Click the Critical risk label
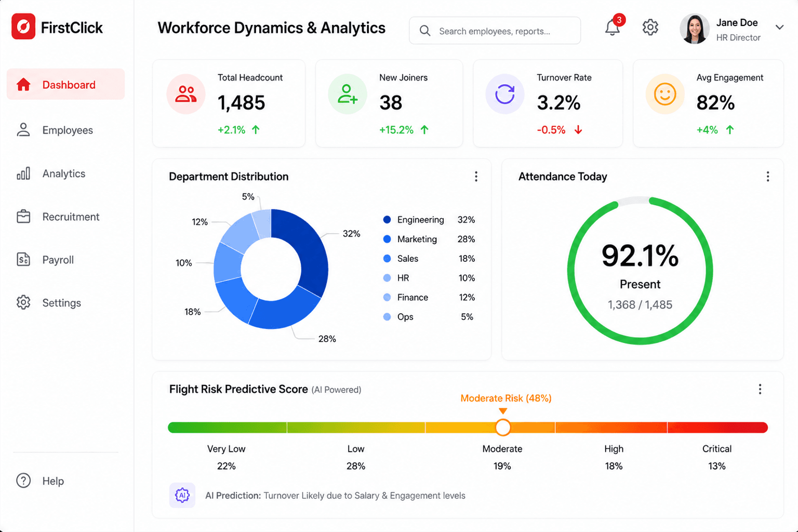The image size is (798, 532). point(717,449)
